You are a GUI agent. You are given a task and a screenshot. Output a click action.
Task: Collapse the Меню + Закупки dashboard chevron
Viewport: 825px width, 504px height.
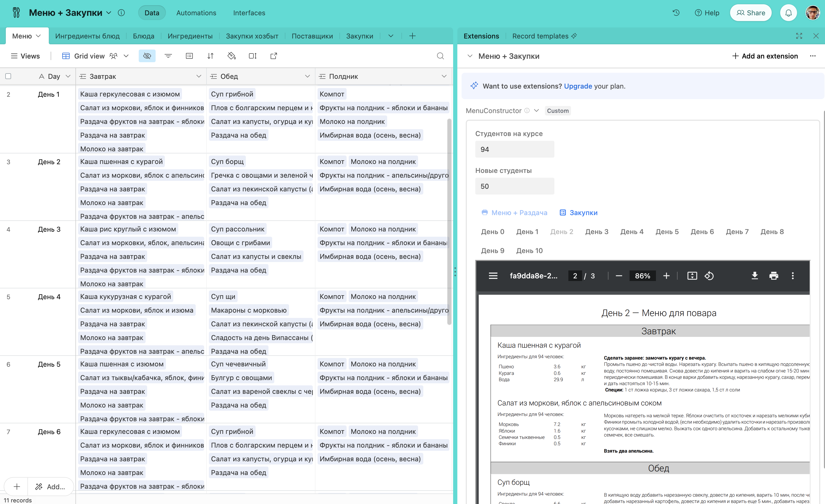coord(470,56)
